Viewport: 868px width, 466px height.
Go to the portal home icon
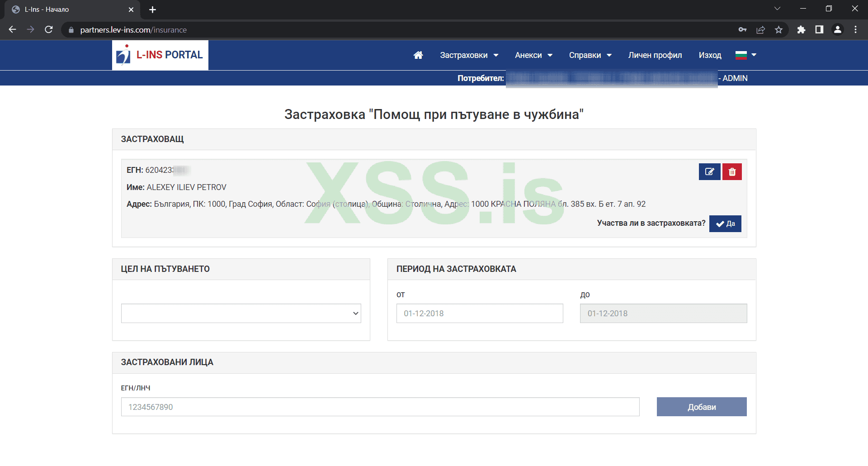click(x=418, y=55)
